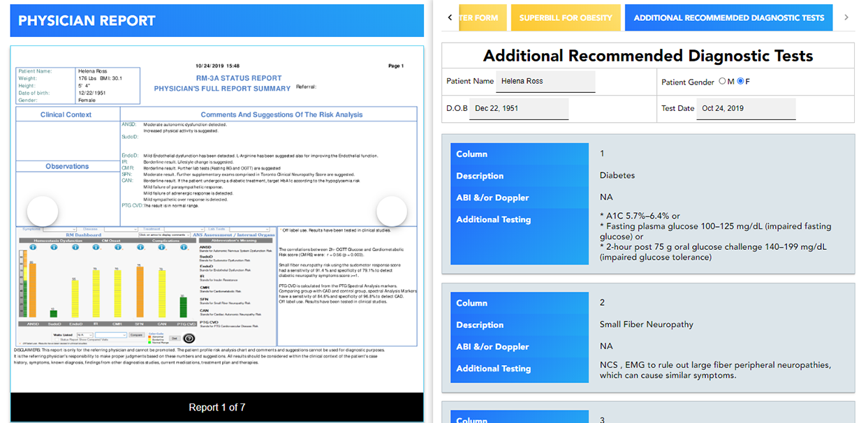Select the F patient gender radio button
868x423 pixels.
point(740,82)
